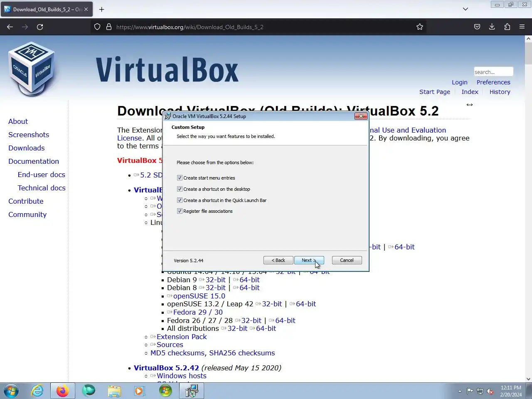Image resolution: width=532 pixels, height=399 pixels.
Task: Click the Login link
Action: pyautogui.click(x=460, y=82)
